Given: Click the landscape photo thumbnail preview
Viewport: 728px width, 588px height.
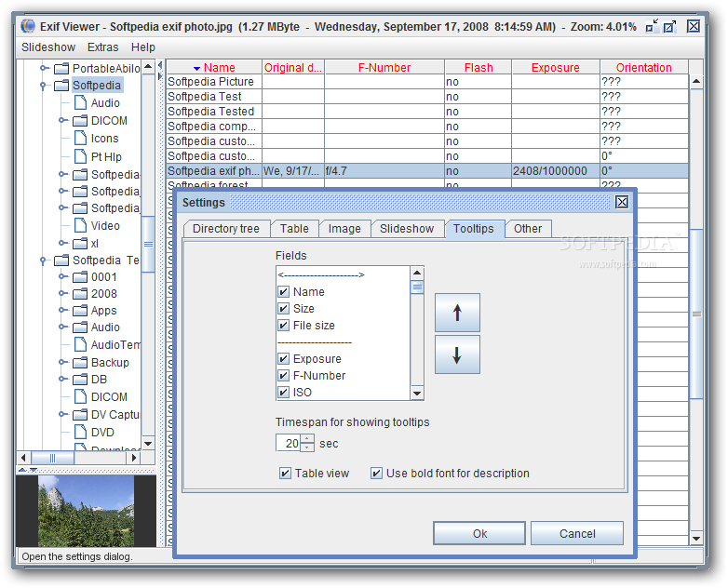Looking at the screenshot, I should [x=86, y=511].
